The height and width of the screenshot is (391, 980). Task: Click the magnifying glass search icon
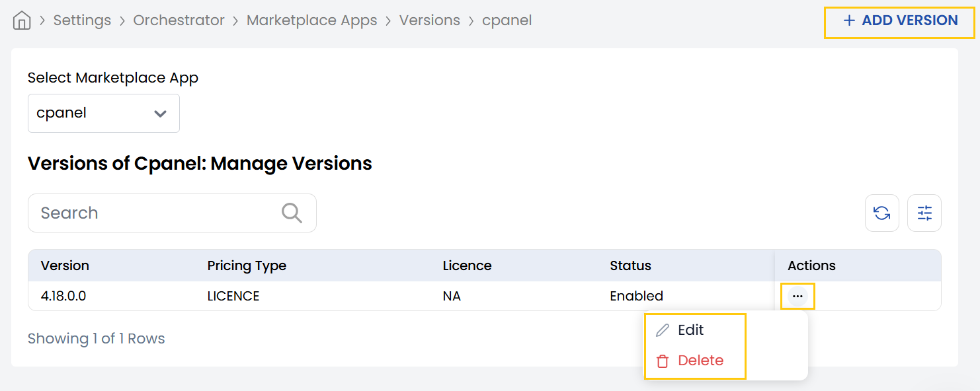(x=292, y=213)
